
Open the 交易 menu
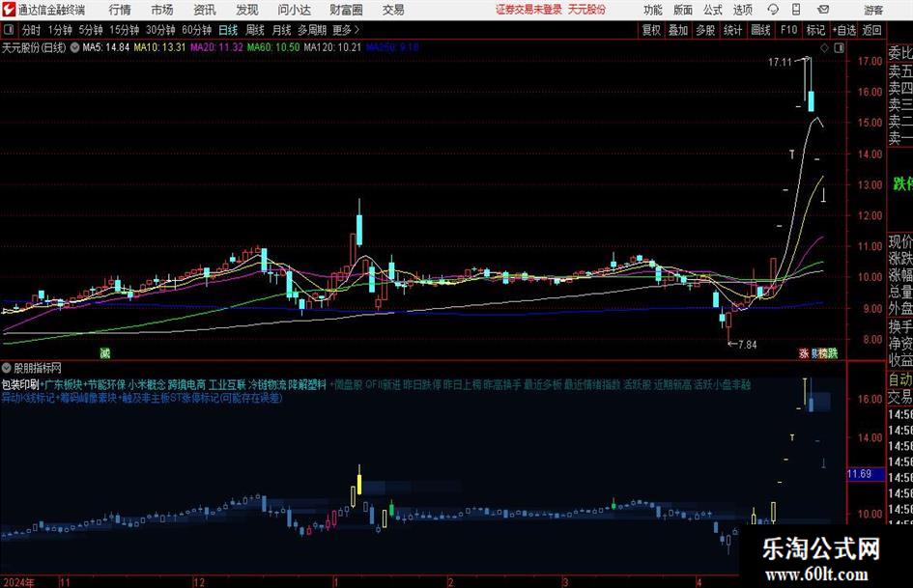(393, 10)
